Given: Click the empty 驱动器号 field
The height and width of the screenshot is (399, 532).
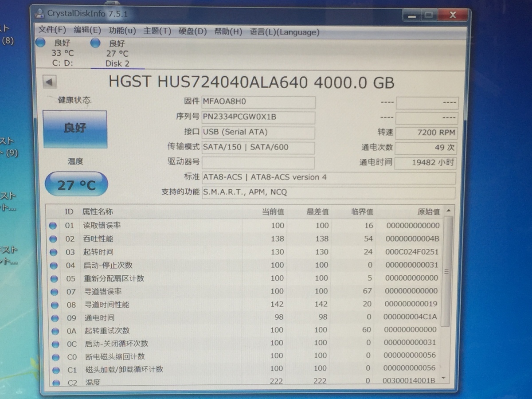Looking at the screenshot, I should point(258,163).
